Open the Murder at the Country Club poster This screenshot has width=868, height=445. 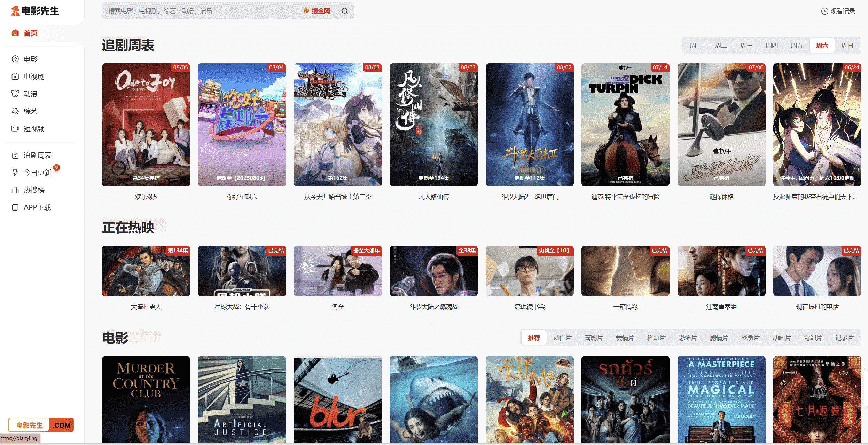146,399
